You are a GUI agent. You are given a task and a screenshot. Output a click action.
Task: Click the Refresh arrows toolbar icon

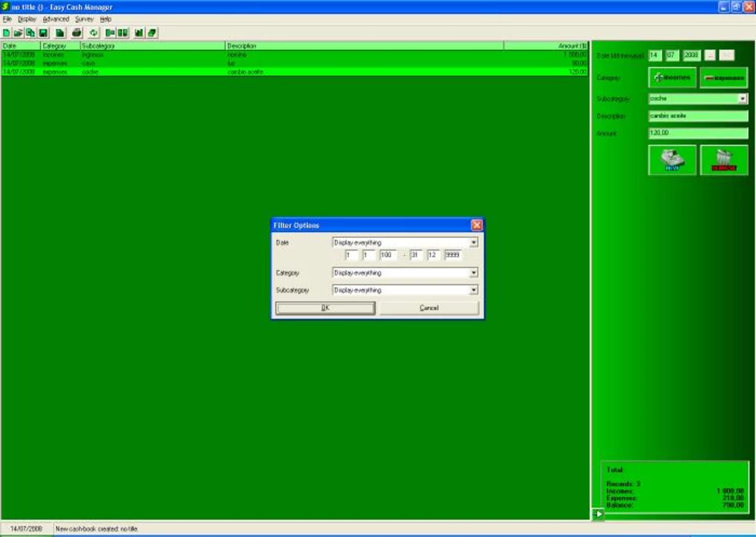[94, 33]
